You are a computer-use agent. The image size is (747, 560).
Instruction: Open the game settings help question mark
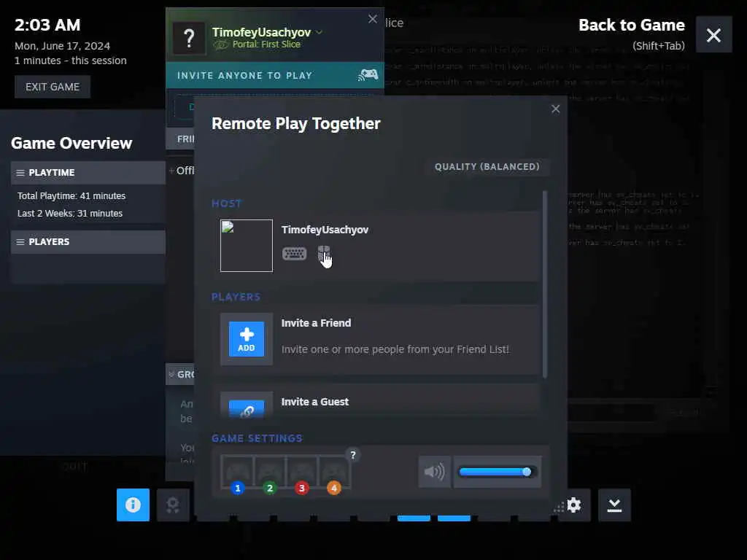[x=353, y=455]
